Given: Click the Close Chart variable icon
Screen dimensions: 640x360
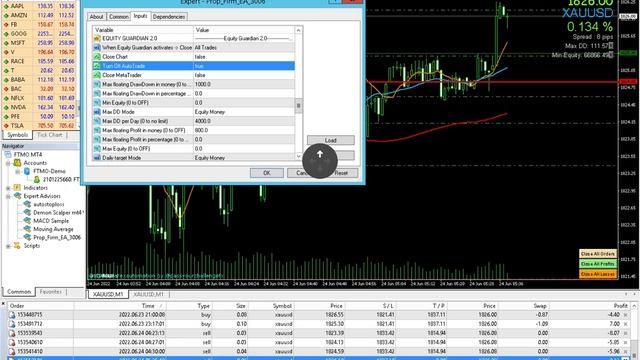Looking at the screenshot, I should coord(97,57).
